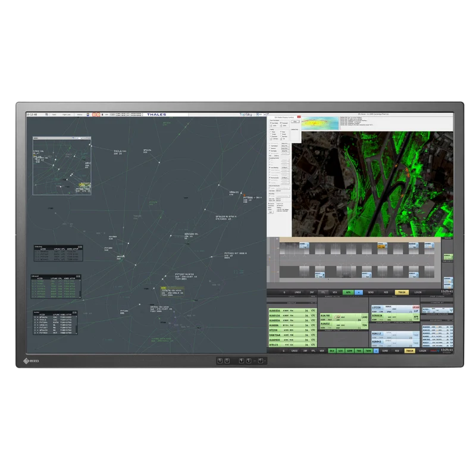Select the AFR123 strip in the green list

click(x=293, y=345)
